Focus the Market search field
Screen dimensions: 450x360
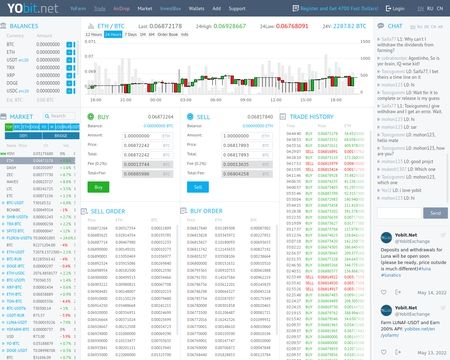(x=59, y=116)
